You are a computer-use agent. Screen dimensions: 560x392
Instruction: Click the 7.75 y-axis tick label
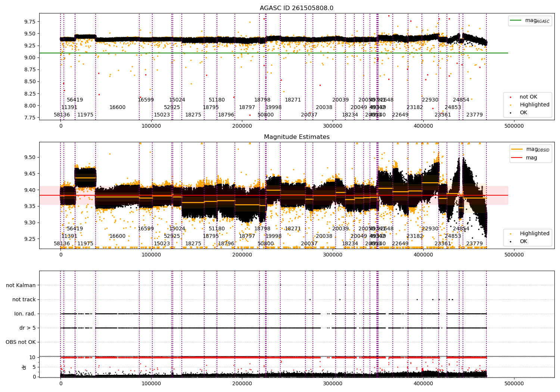click(29, 118)
